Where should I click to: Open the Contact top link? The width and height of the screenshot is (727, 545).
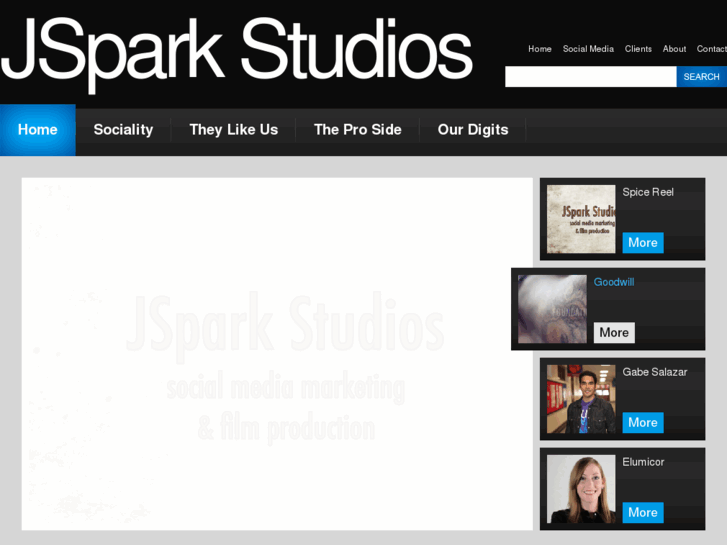(x=712, y=49)
